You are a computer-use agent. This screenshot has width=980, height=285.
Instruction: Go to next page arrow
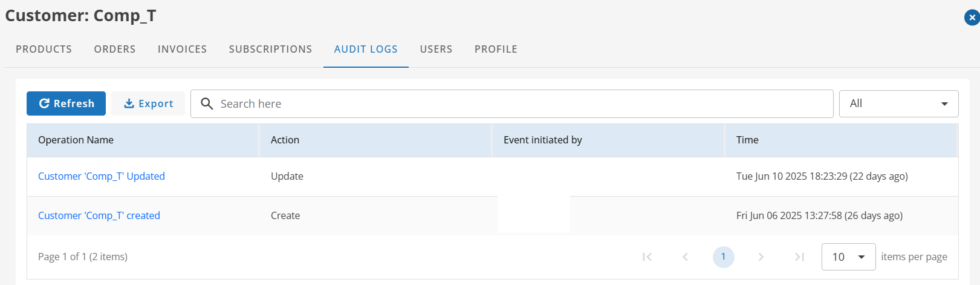(x=761, y=257)
